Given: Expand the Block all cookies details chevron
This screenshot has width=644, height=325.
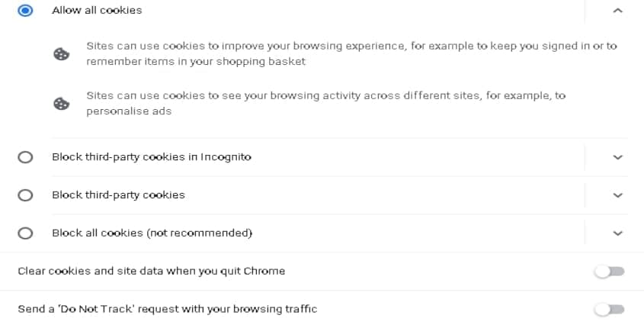Looking at the screenshot, I should (618, 233).
